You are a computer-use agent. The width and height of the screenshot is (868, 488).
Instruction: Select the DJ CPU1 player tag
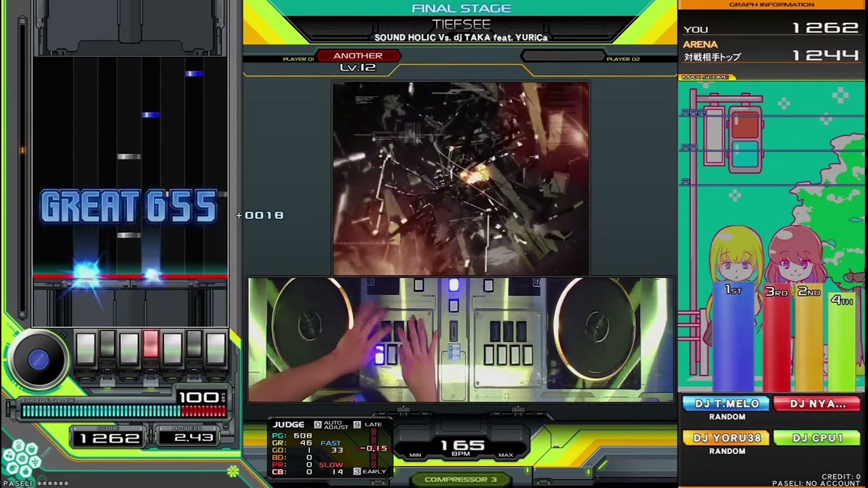tap(817, 438)
